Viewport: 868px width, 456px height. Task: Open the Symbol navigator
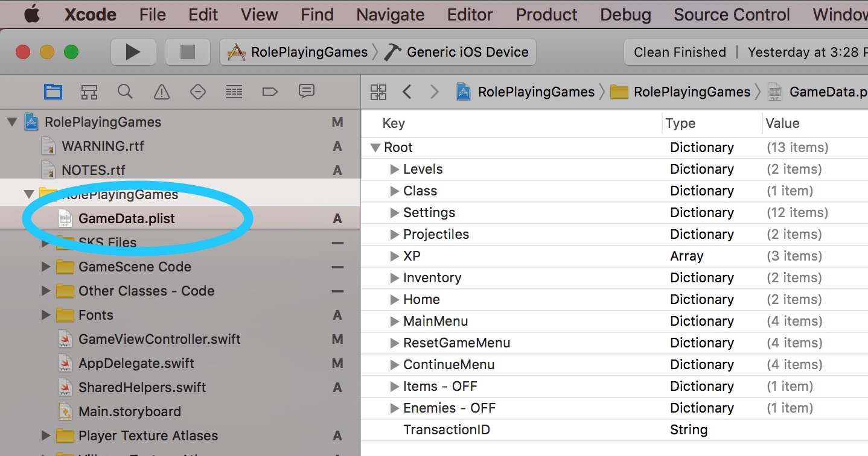[89, 91]
